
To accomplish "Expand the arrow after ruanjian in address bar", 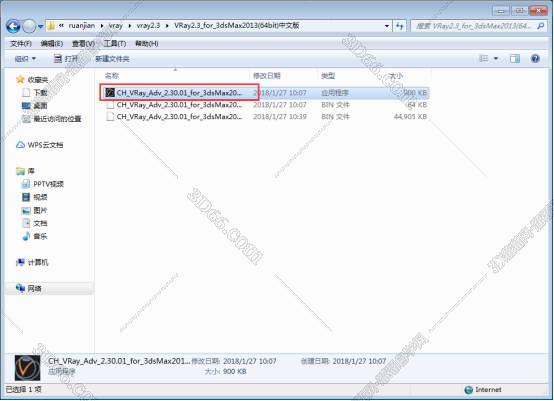I will click(102, 26).
